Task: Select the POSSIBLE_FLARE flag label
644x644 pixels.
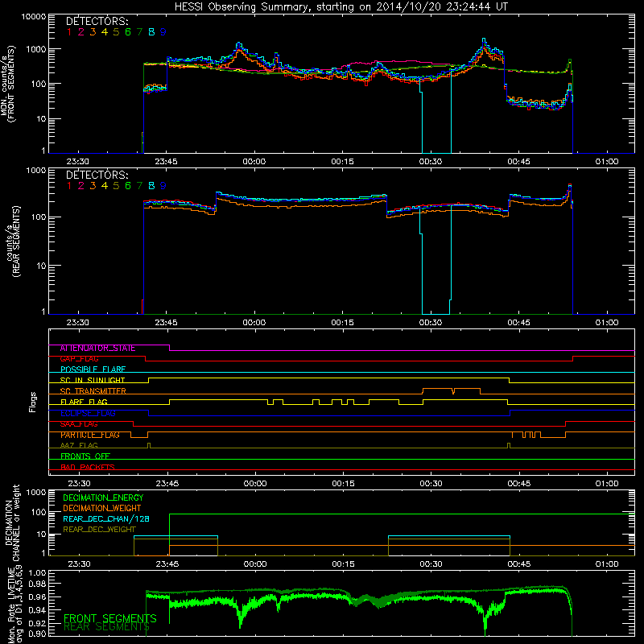Action: [x=93, y=369]
